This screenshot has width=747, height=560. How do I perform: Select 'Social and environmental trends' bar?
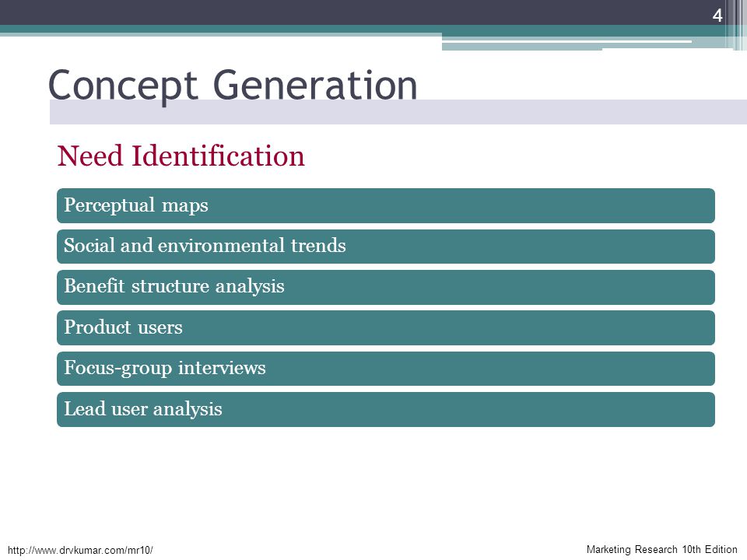(385, 247)
